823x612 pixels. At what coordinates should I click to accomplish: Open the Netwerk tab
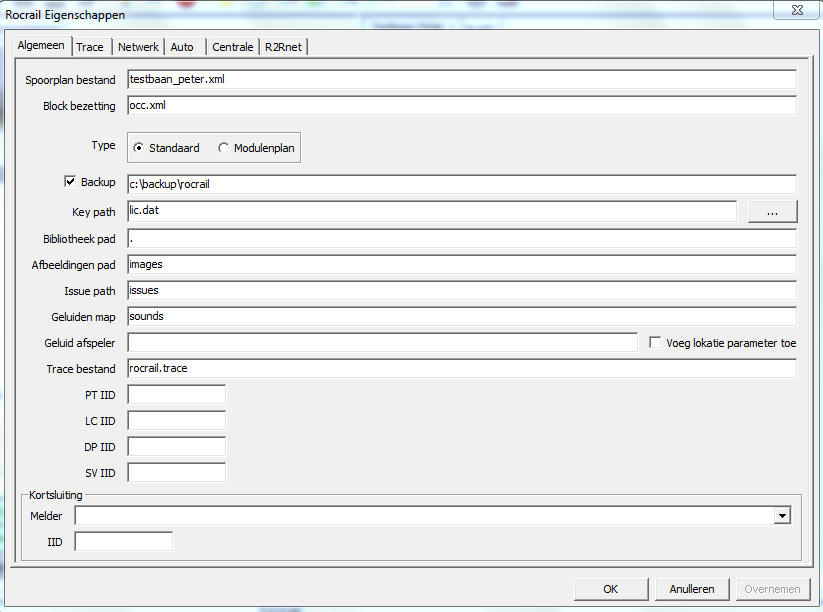(x=138, y=47)
